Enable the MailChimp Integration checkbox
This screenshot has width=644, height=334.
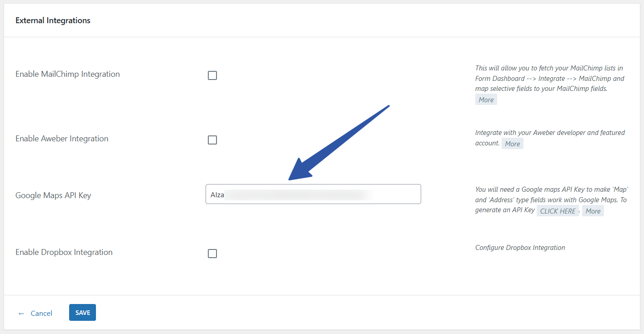click(x=212, y=75)
